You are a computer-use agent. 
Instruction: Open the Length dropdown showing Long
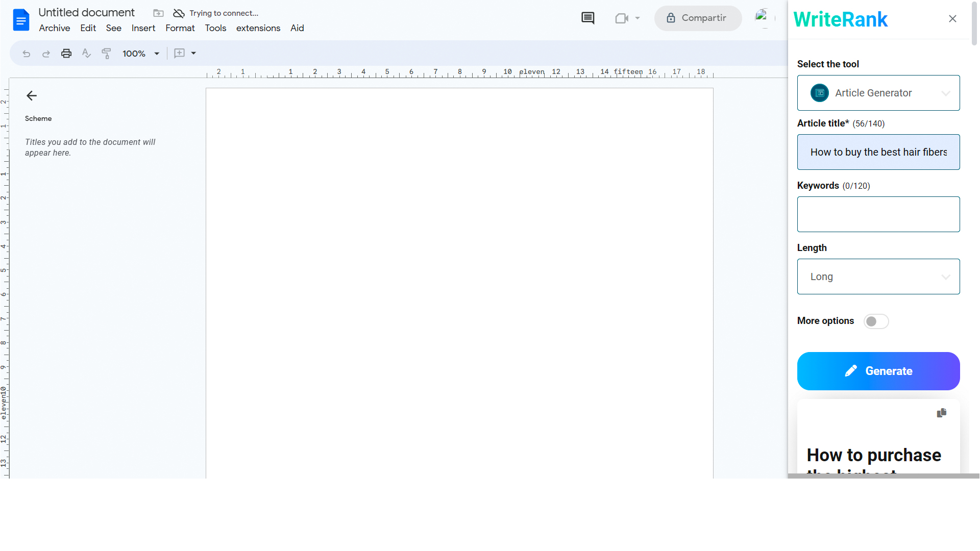coord(878,277)
